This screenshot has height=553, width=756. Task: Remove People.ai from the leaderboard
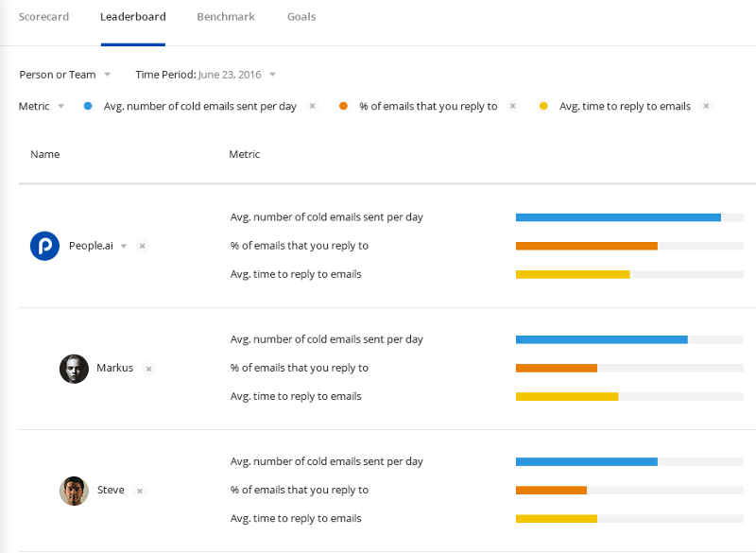(143, 246)
